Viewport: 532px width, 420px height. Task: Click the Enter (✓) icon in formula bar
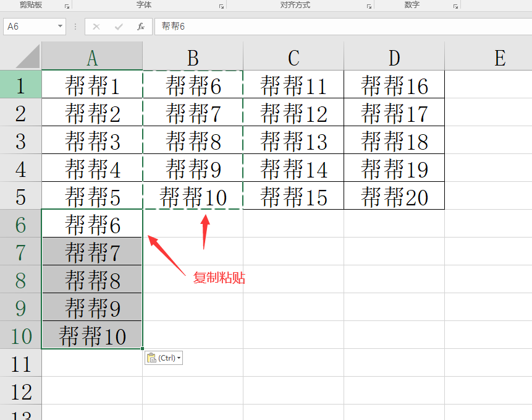(x=118, y=27)
